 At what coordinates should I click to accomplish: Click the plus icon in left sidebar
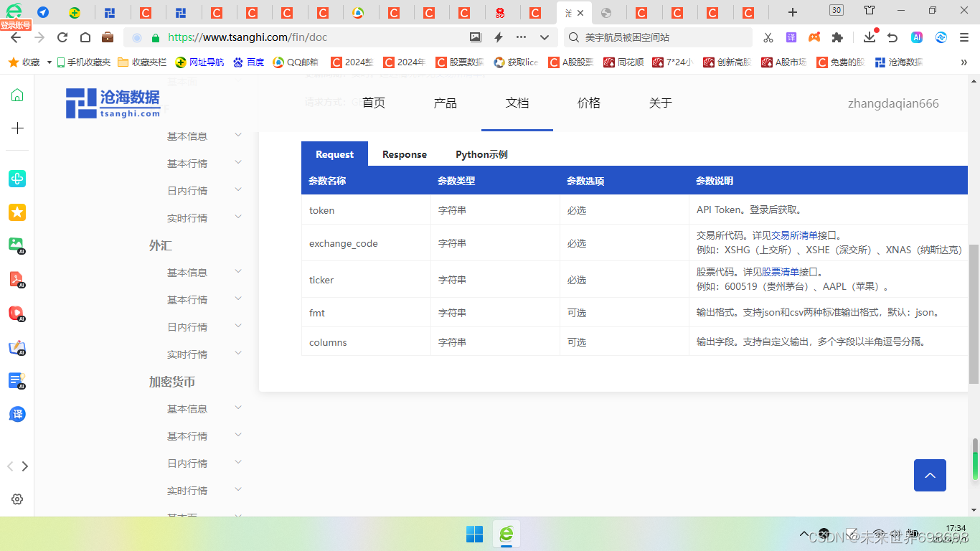pos(17,128)
